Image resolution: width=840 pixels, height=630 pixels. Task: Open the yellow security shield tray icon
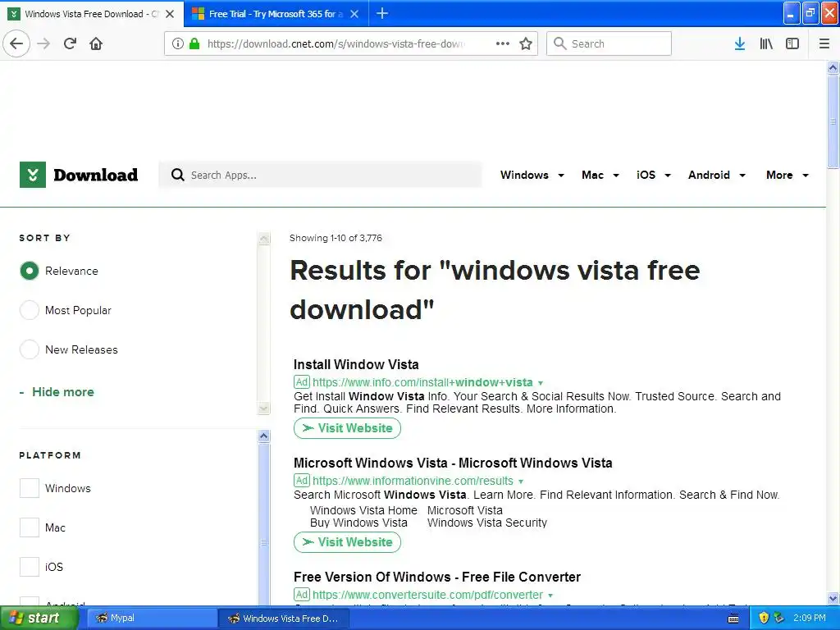764,618
